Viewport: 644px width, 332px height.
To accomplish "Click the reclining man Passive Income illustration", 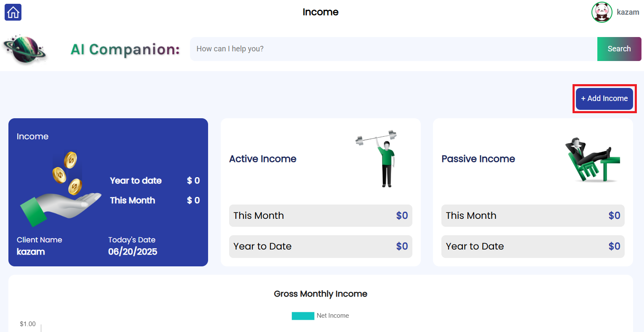I will (x=592, y=160).
